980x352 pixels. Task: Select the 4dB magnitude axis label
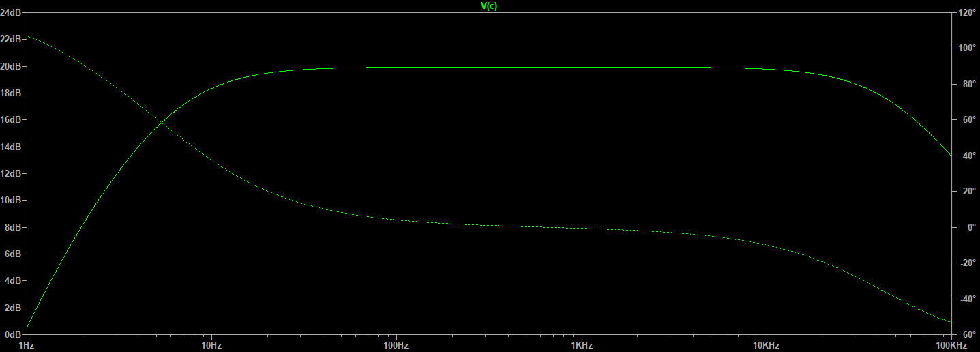pyautogui.click(x=13, y=281)
